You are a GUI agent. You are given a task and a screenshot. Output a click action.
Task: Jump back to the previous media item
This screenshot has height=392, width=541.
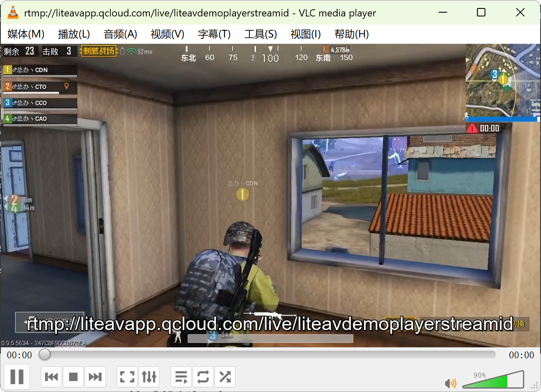51,377
